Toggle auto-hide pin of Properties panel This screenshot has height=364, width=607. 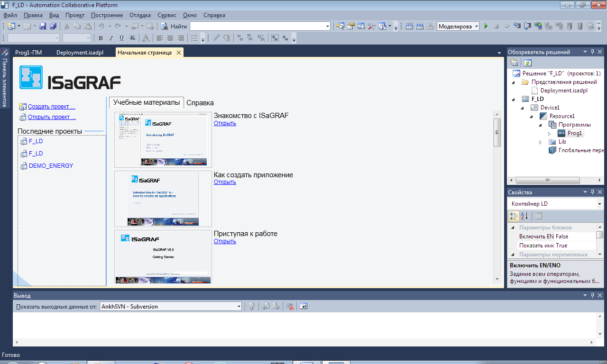pyautogui.click(x=592, y=192)
